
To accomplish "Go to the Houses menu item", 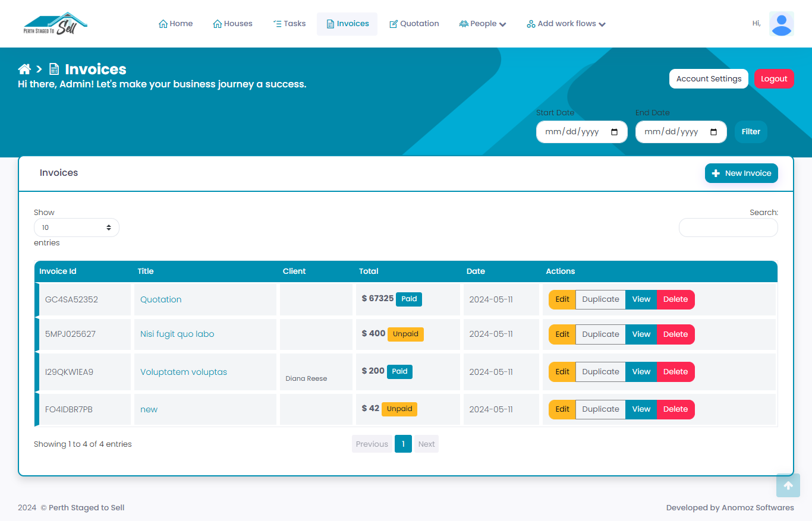I will pyautogui.click(x=232, y=24).
